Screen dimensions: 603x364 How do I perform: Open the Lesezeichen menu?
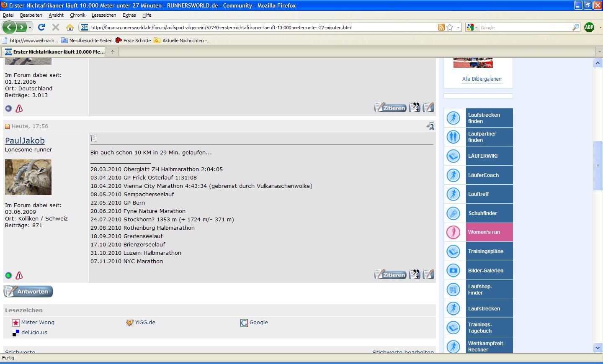(104, 15)
